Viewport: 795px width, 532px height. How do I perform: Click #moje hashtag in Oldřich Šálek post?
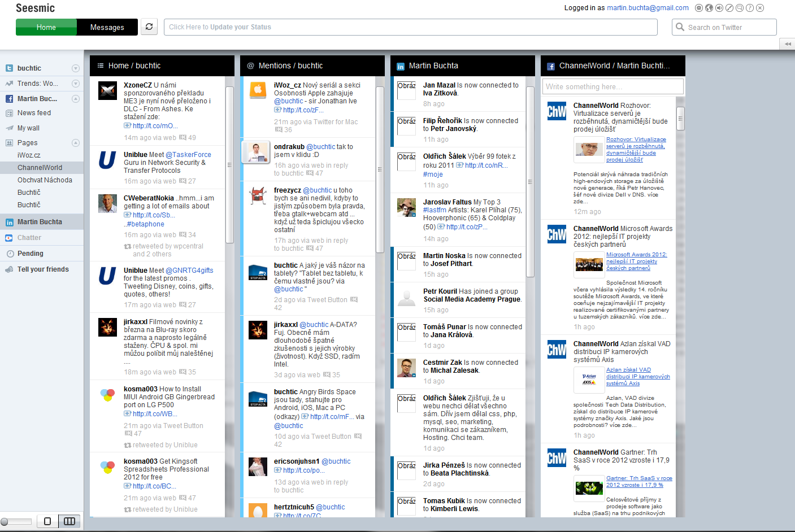433,175
